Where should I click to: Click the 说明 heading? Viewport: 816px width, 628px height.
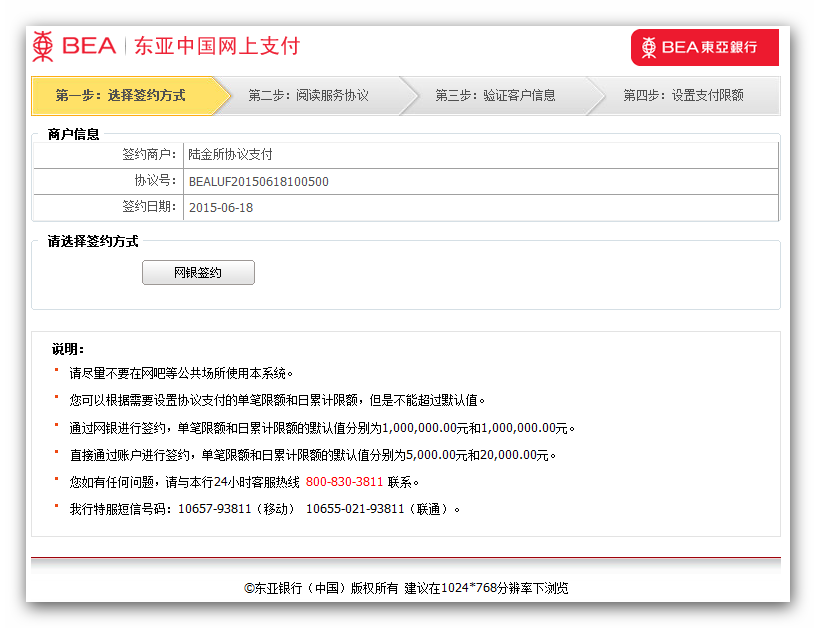68,349
